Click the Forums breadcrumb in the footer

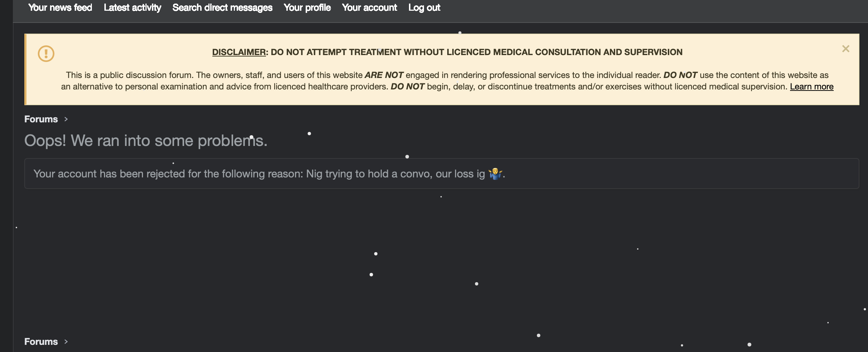(x=41, y=342)
